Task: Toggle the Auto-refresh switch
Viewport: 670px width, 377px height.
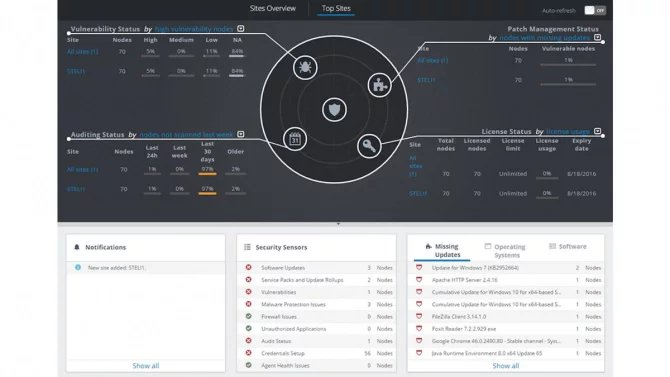Action: [595, 10]
